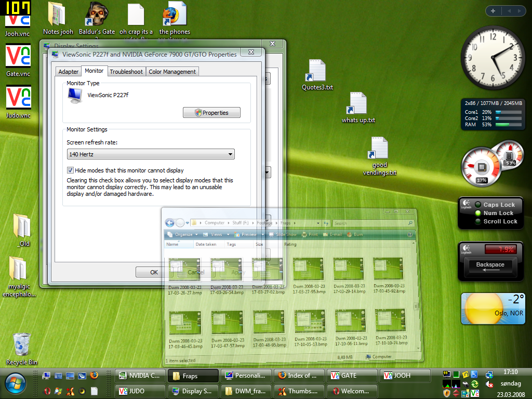This screenshot has height=399, width=532.
Task: Click the taskbar clock showing 17:10
Action: 510,372
